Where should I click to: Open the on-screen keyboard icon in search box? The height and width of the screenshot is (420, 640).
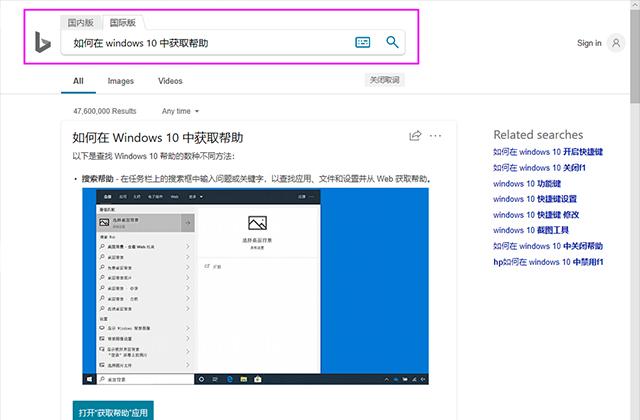pos(362,42)
